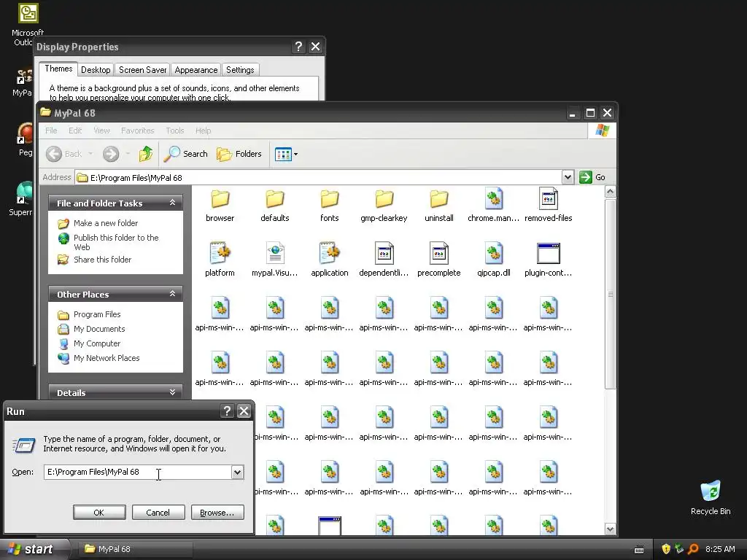Open the defaults folder
Viewport: 747px width, 560px height.
(274, 205)
